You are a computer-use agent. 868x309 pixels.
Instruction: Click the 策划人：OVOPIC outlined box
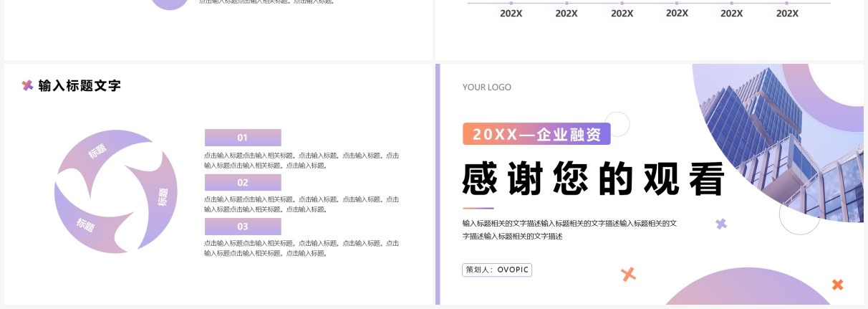[497, 270]
